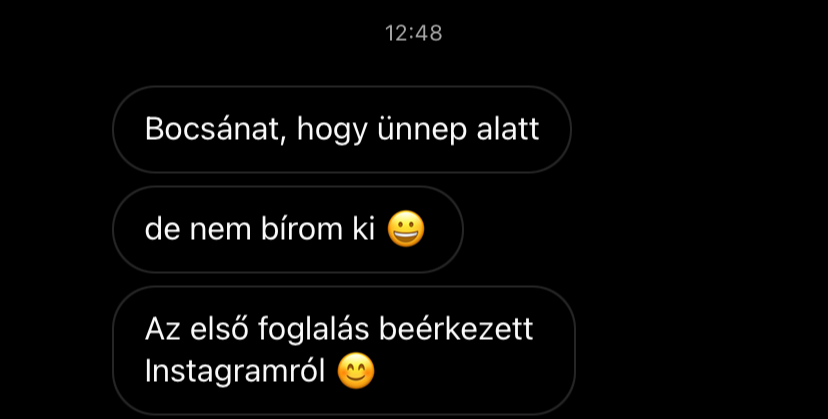Click the word 'ünnep' in first message
This screenshot has height=419, width=828.
(x=422, y=130)
